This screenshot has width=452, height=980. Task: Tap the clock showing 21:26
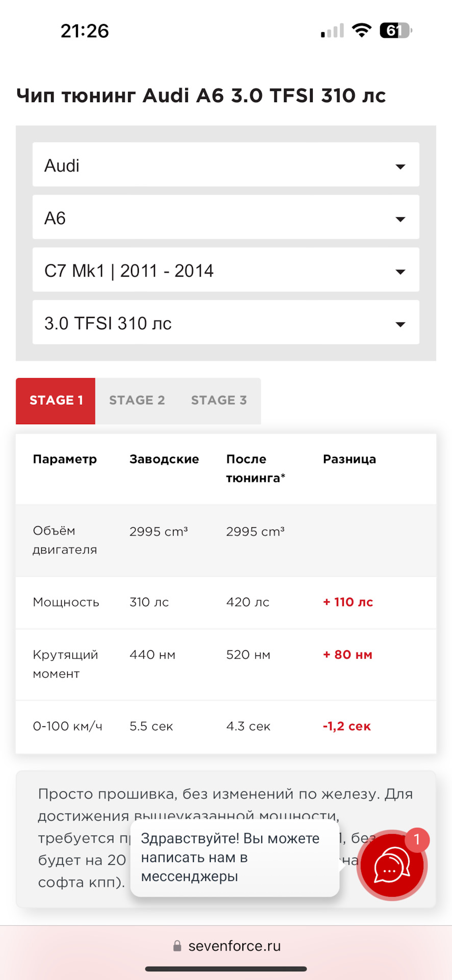[85, 31]
